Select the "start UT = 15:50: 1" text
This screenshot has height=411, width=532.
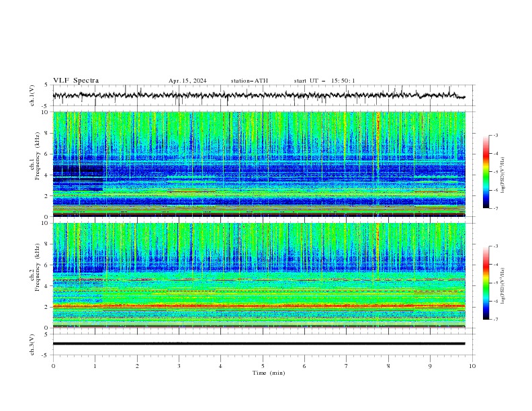click(324, 81)
